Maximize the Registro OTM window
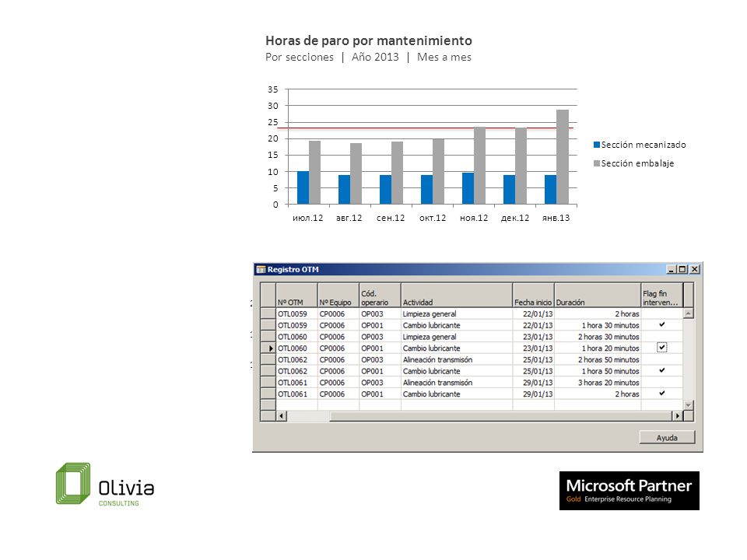The width and height of the screenshot is (747, 560). point(682,270)
